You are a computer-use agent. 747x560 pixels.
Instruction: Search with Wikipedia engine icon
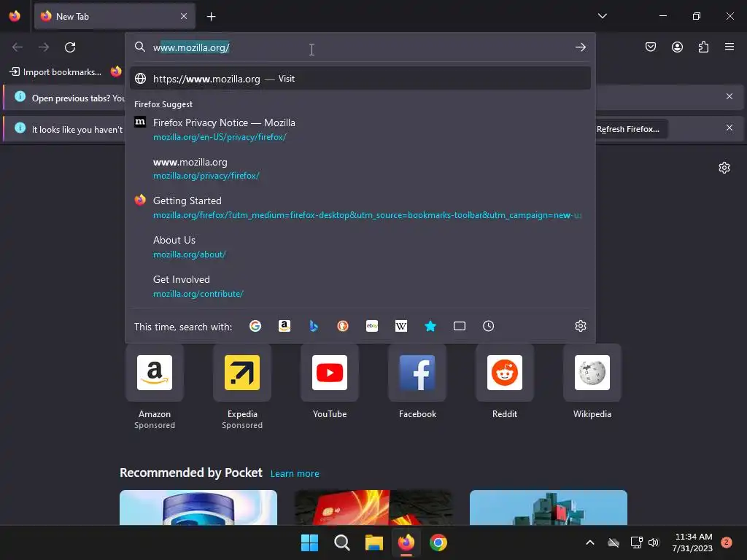tap(401, 326)
